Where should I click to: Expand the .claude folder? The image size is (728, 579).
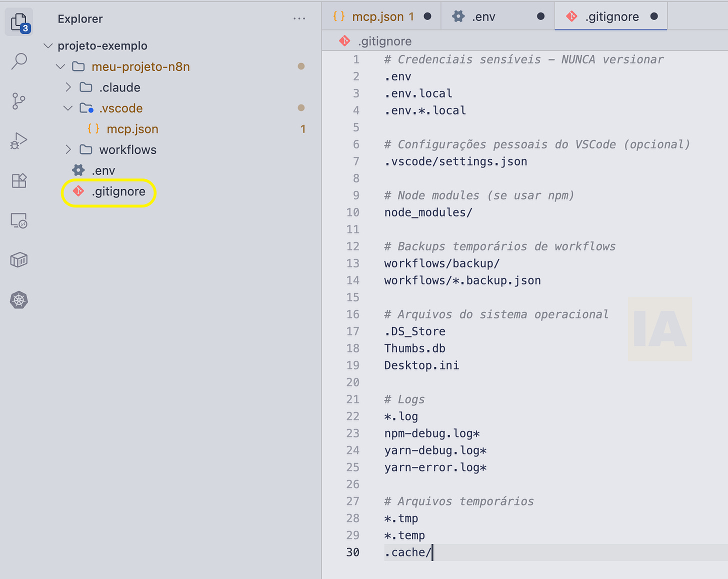[x=68, y=87]
